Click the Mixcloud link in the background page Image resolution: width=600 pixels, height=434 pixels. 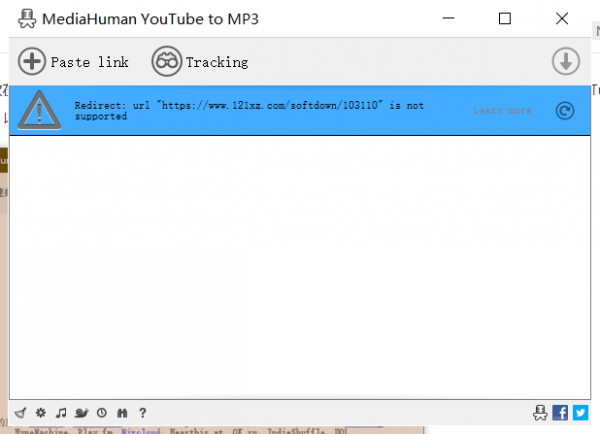(141, 431)
